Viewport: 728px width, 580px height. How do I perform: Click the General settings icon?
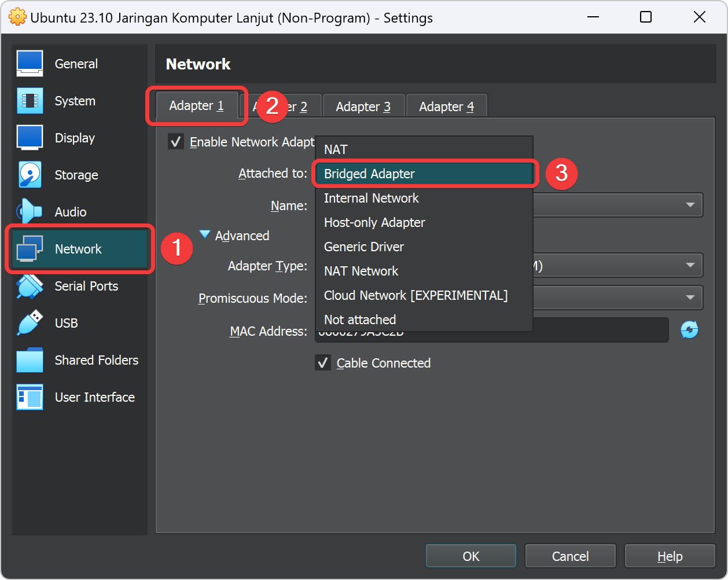coord(30,64)
